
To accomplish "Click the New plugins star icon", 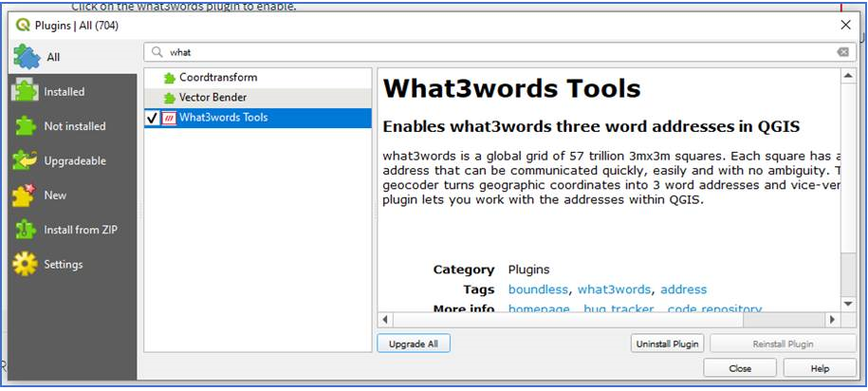I will click(25, 195).
